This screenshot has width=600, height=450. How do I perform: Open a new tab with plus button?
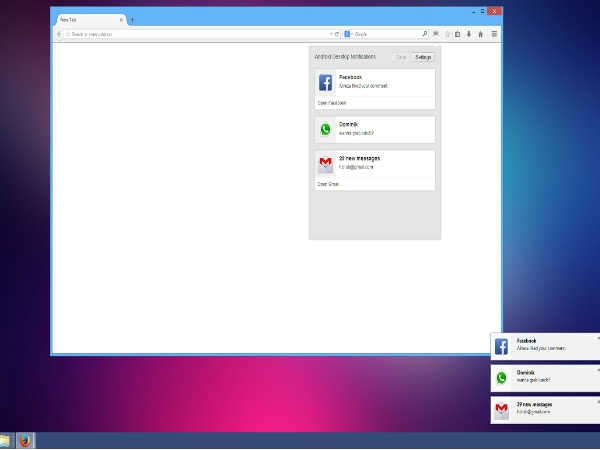(x=132, y=20)
